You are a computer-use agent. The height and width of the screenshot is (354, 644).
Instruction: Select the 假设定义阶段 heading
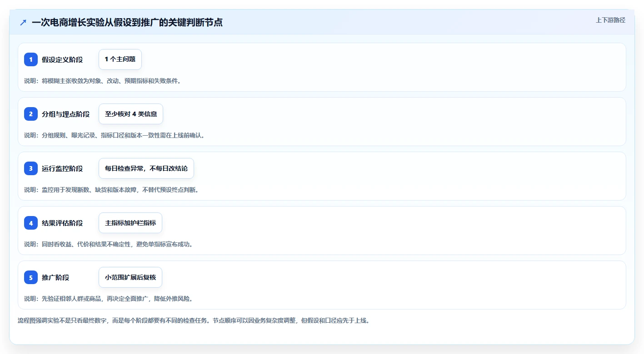point(62,59)
